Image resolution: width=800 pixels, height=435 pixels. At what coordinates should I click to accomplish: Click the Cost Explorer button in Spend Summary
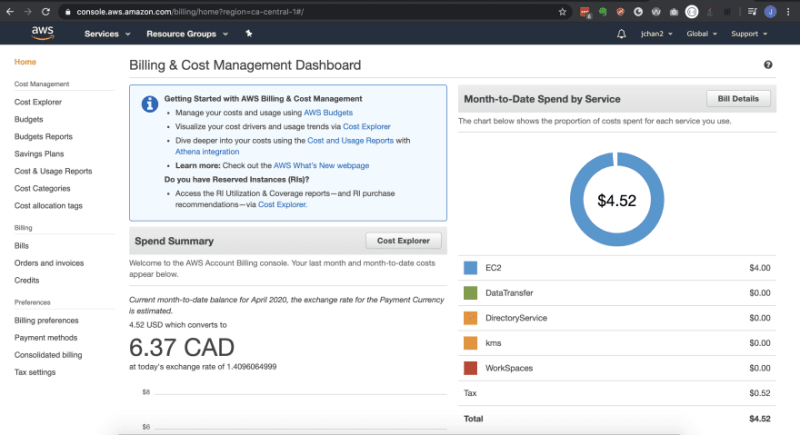403,241
